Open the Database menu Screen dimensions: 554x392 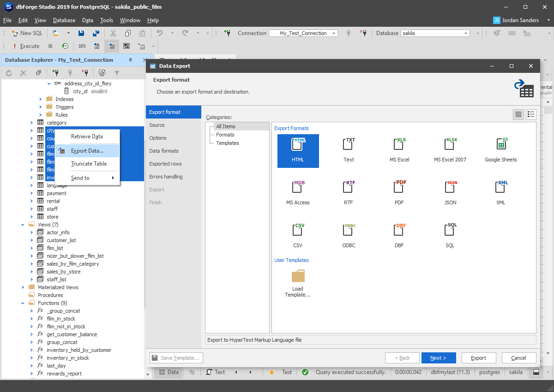[x=64, y=20]
